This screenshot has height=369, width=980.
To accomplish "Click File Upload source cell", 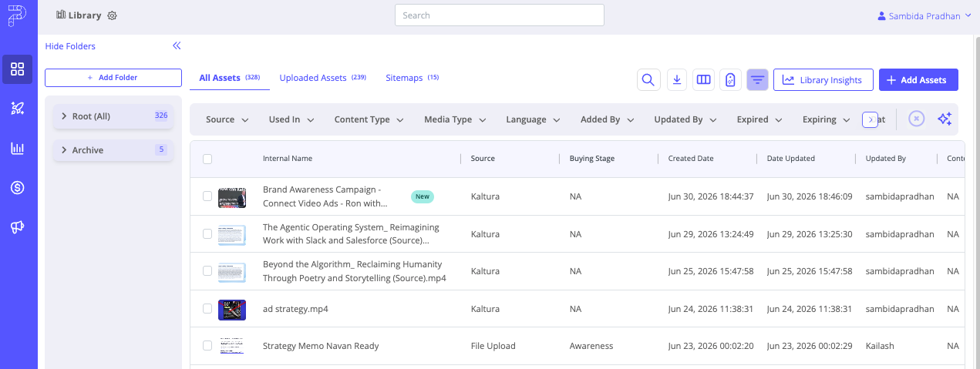I will click(x=493, y=346).
